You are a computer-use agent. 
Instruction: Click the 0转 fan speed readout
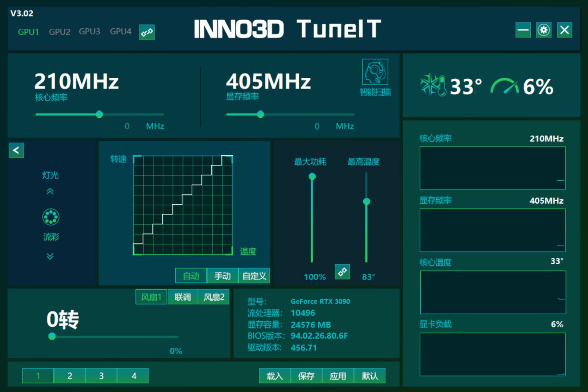63,319
